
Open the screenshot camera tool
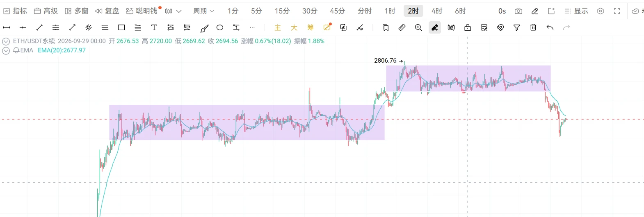(518, 11)
